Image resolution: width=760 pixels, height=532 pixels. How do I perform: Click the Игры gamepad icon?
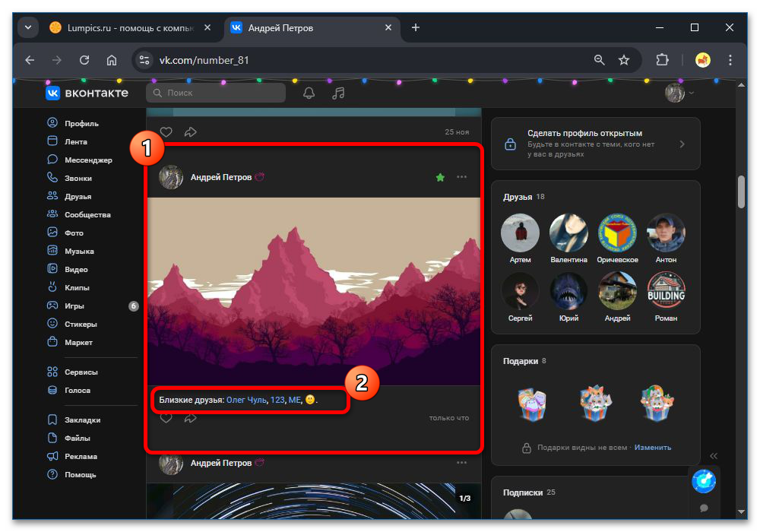[x=52, y=306]
